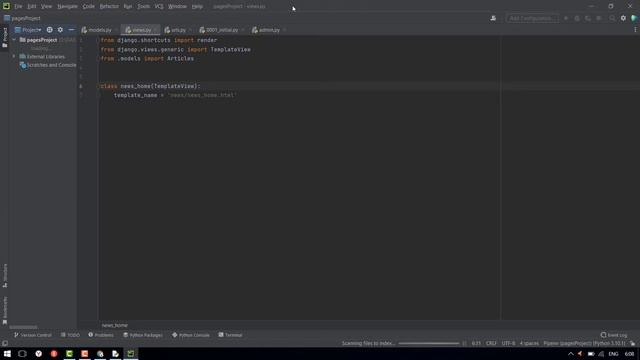Open the Window menu

177,6
